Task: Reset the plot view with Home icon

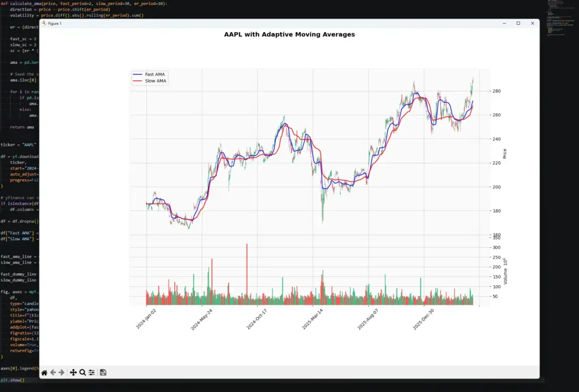Action: pos(44,372)
